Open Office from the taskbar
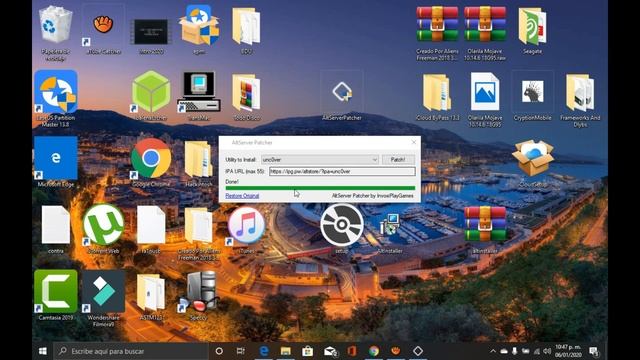This screenshot has width=640, height=360. coord(352,351)
